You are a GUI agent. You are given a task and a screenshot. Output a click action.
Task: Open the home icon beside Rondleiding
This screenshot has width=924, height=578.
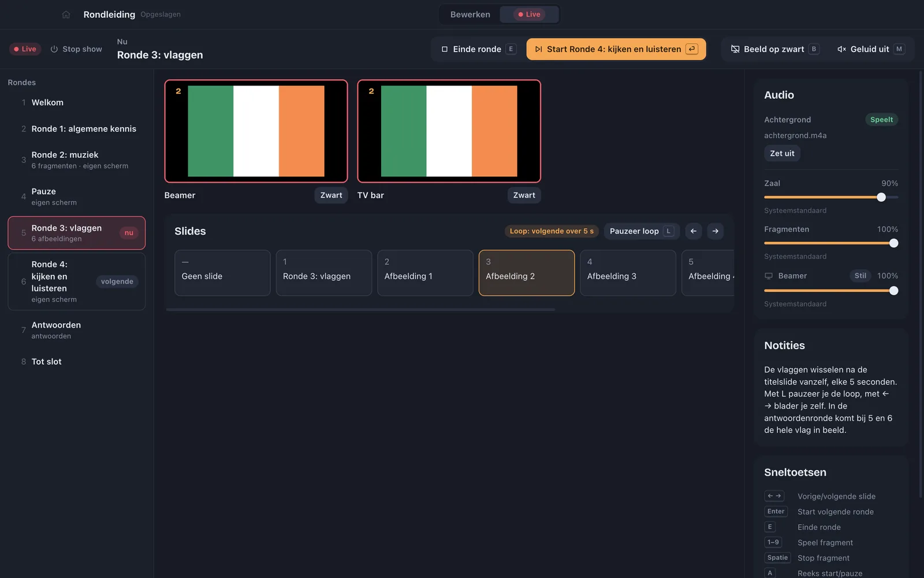(x=66, y=14)
